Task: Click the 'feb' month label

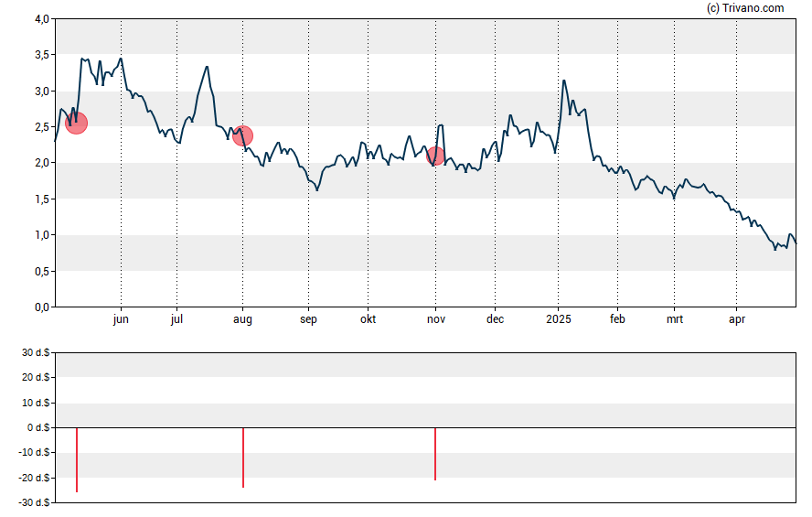Action: (x=617, y=319)
